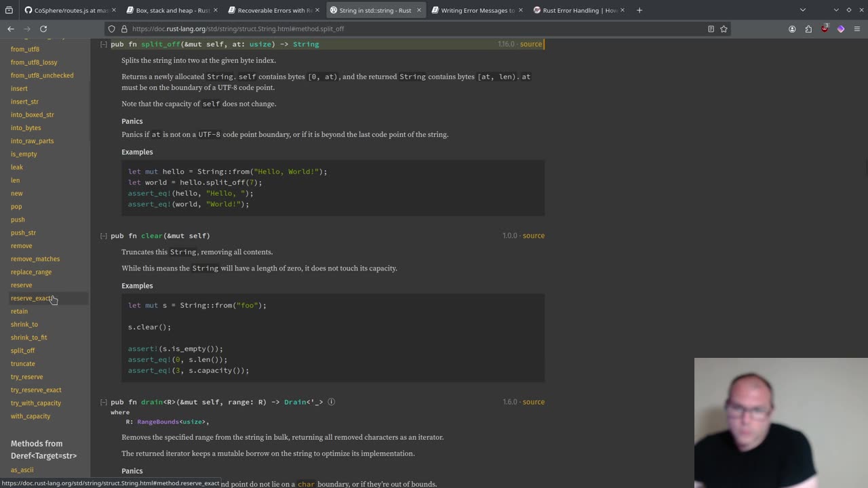Image resolution: width=868 pixels, height=488 pixels.
Task: Jump to from_utf8_unchecked in sidebar
Action: click(42, 75)
